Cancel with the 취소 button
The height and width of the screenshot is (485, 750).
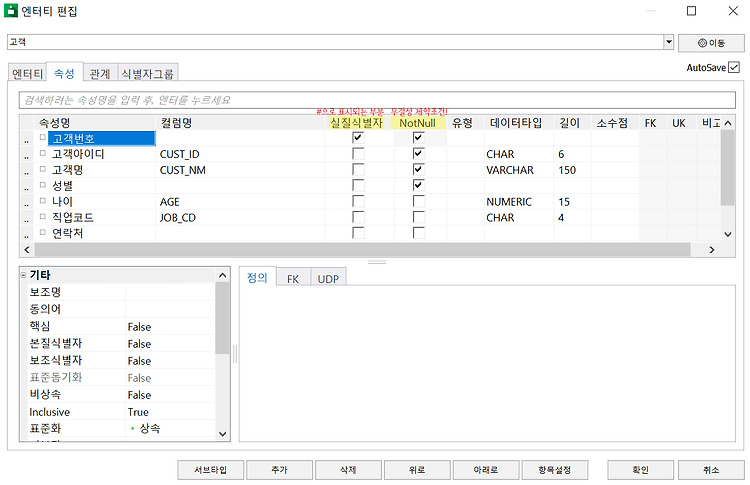coord(711,470)
